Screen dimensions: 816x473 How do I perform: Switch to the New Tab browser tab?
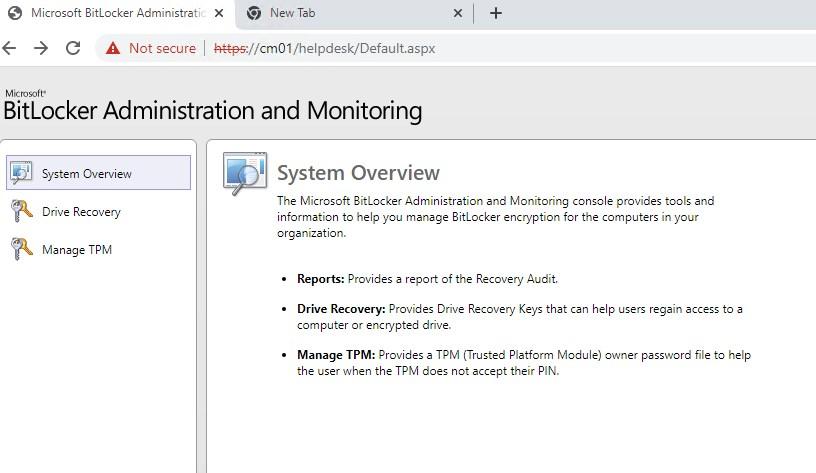pyautogui.click(x=354, y=14)
